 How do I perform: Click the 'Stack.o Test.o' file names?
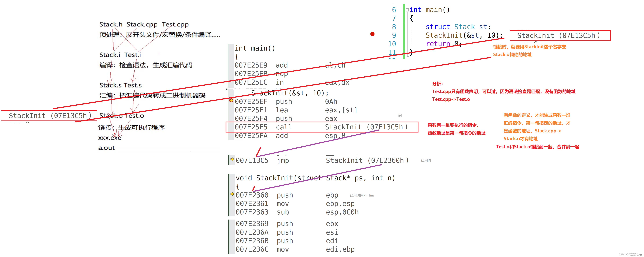pyautogui.click(x=122, y=116)
